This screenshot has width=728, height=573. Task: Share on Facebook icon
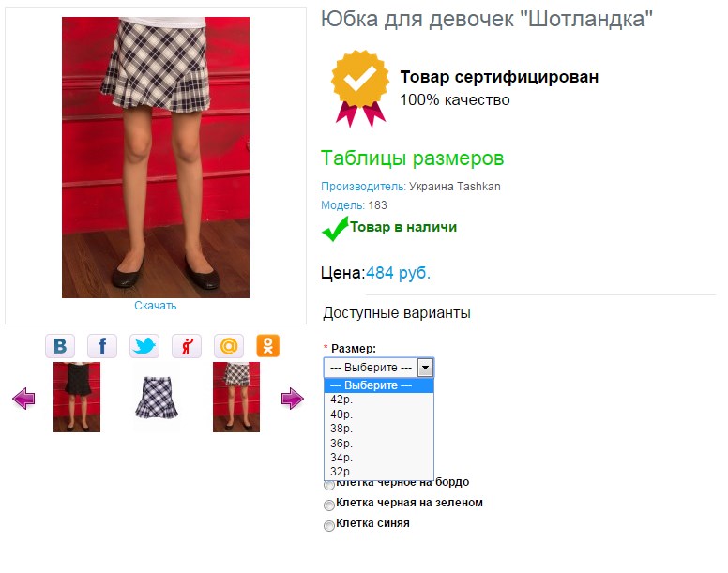tap(102, 346)
